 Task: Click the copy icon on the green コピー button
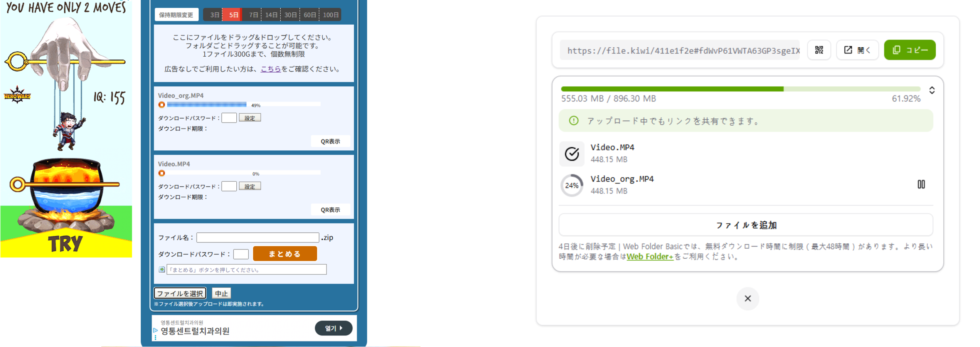click(x=896, y=50)
